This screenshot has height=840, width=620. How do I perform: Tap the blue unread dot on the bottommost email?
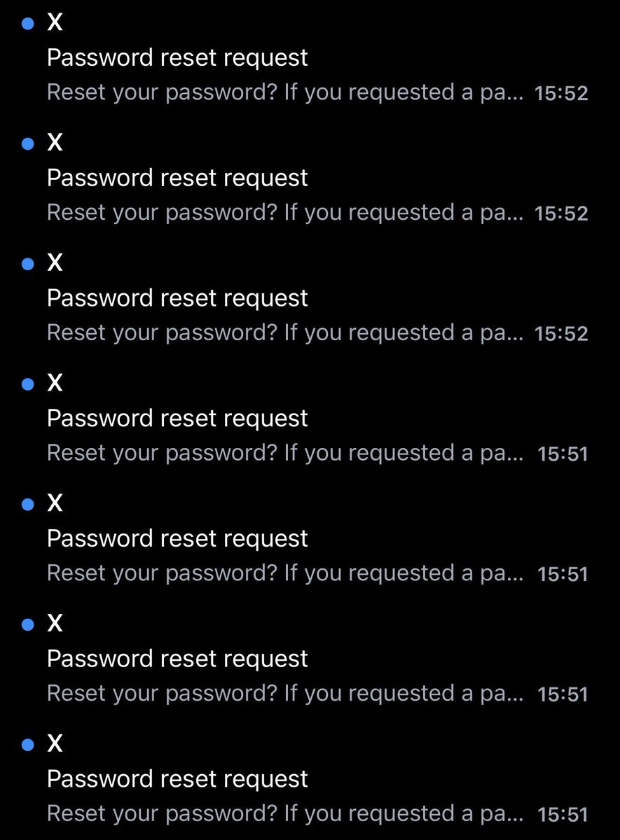point(28,745)
